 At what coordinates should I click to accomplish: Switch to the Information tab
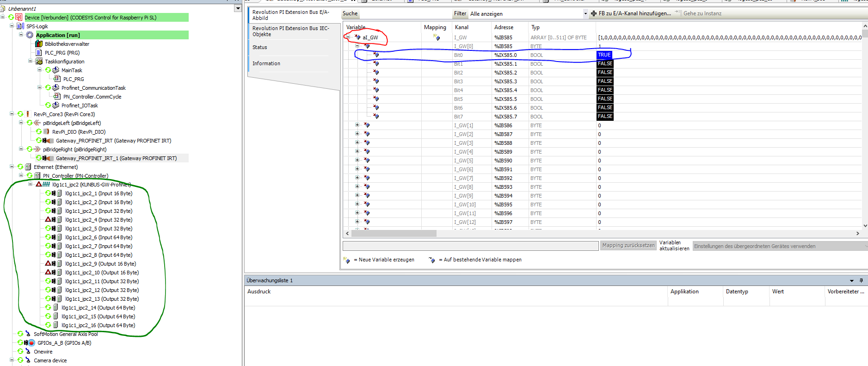coord(266,63)
